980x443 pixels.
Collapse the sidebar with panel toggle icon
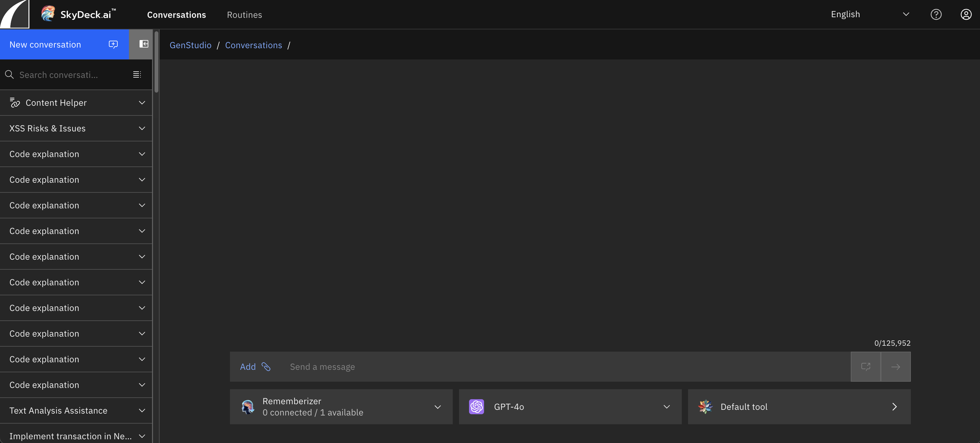click(x=143, y=44)
